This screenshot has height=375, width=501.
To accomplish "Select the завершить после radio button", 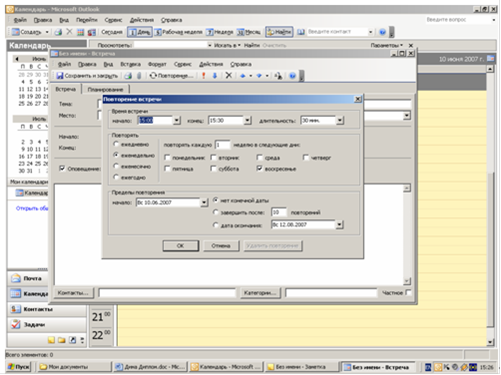I will point(216,212).
